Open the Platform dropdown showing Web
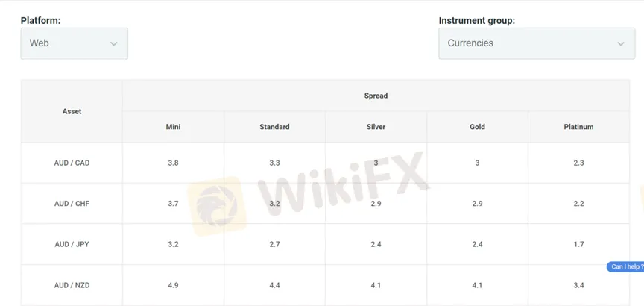This screenshot has height=306, width=644. (x=75, y=43)
